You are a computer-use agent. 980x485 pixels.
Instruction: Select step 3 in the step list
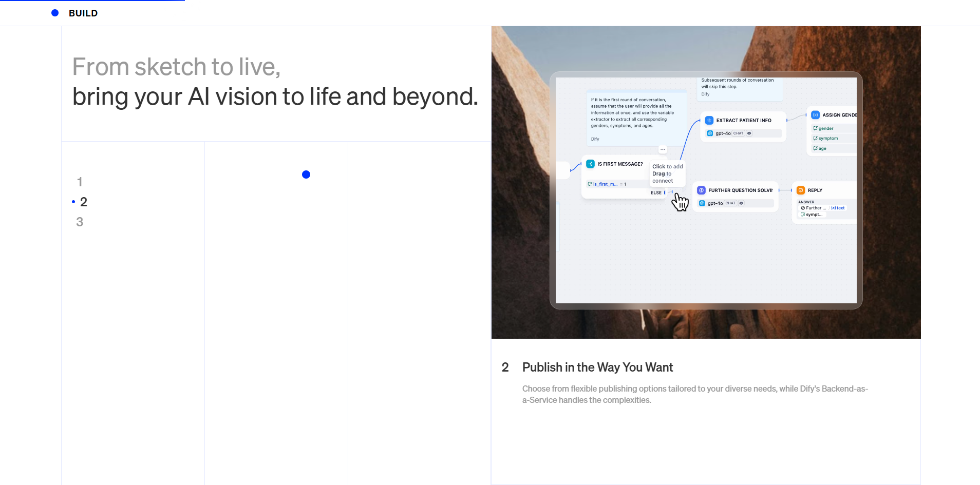[x=80, y=222]
